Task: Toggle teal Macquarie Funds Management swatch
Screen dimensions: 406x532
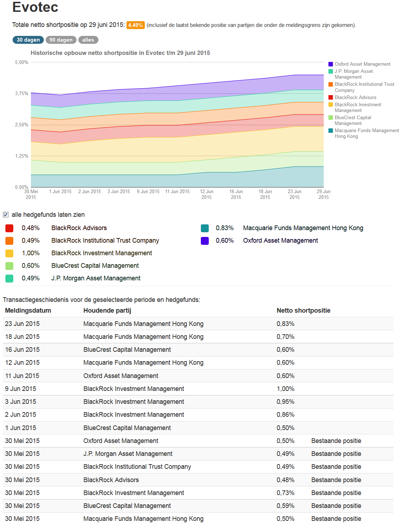Action: (x=205, y=228)
